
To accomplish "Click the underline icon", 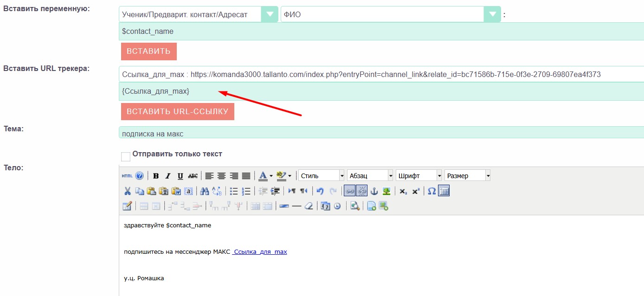I will pos(180,176).
